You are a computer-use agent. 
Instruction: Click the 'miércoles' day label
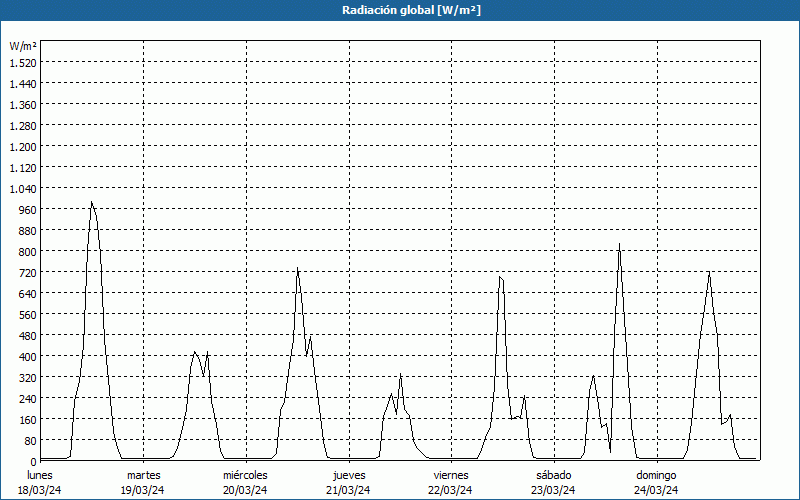pyautogui.click(x=245, y=475)
